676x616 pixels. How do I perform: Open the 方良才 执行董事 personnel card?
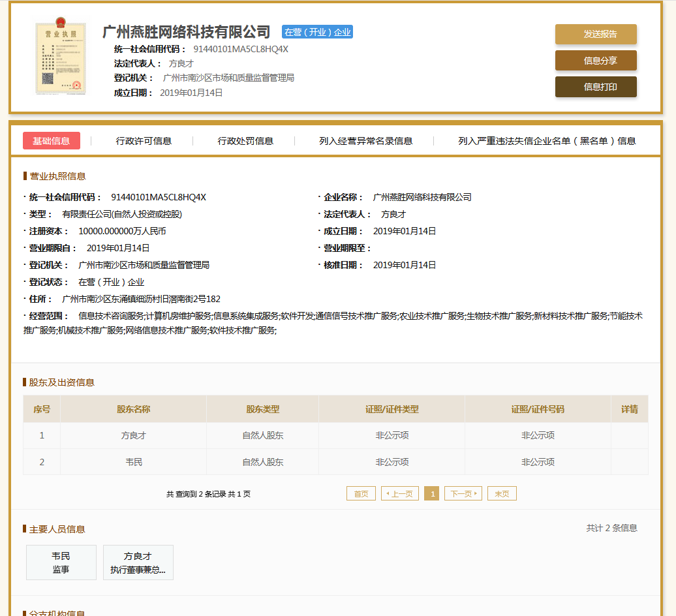click(138, 562)
